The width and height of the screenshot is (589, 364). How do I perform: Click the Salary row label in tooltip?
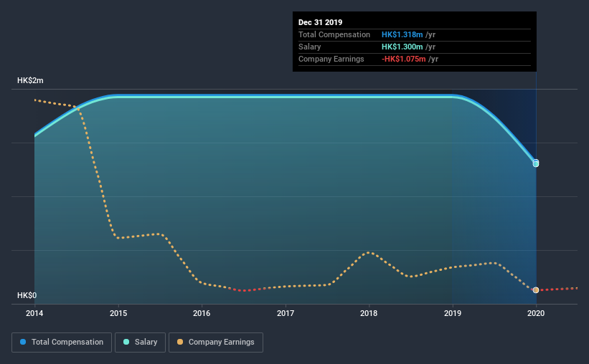(x=309, y=47)
